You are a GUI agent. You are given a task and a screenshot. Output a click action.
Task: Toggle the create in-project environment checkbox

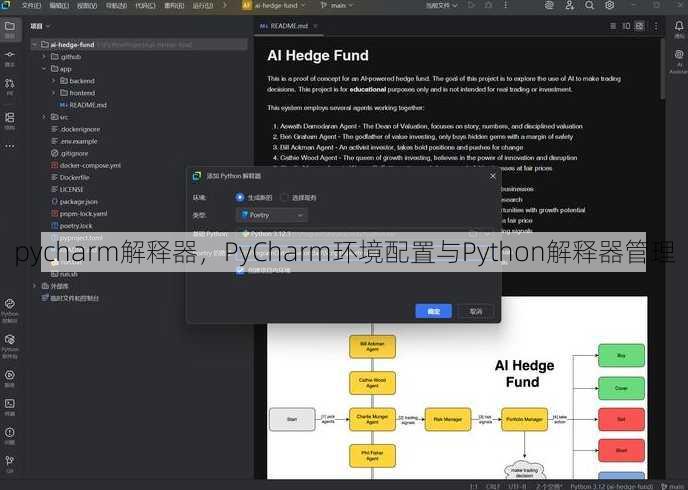240,270
